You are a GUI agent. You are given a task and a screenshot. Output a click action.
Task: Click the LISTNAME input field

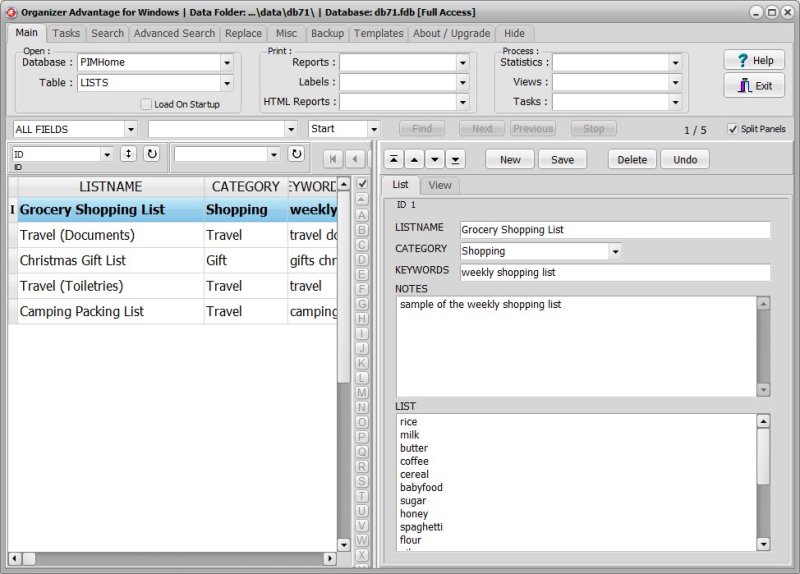pos(615,230)
